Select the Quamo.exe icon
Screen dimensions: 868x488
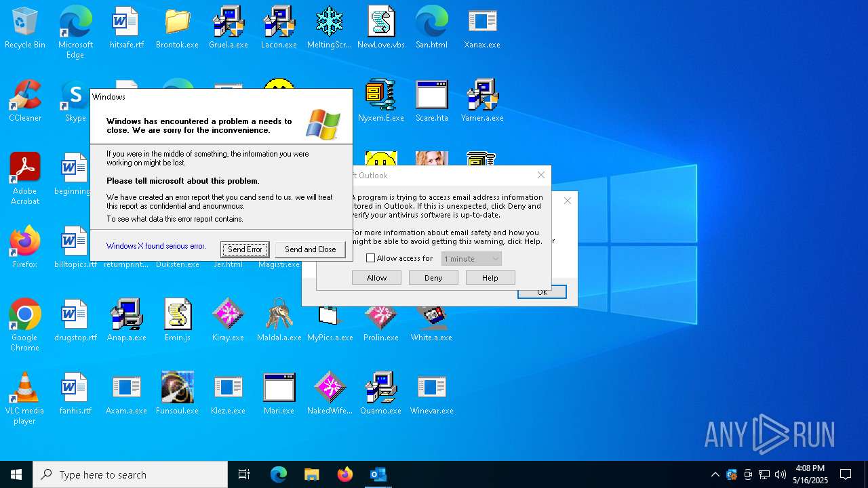(x=381, y=394)
